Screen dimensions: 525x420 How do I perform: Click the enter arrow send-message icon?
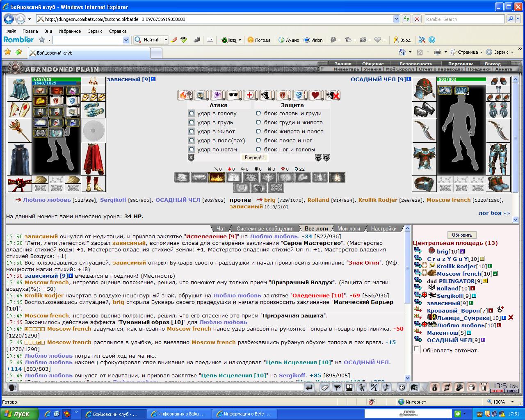[x=310, y=387]
